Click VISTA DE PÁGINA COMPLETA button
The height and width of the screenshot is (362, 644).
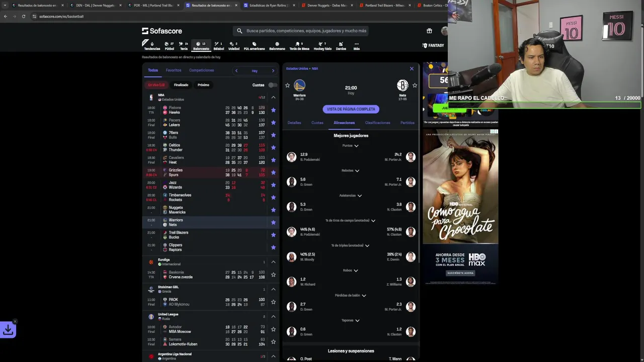[x=351, y=109]
